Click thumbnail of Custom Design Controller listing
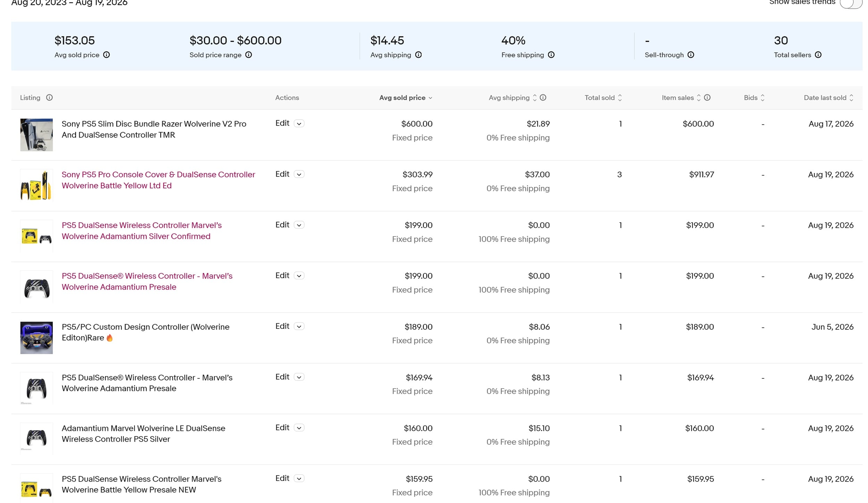 click(x=36, y=338)
